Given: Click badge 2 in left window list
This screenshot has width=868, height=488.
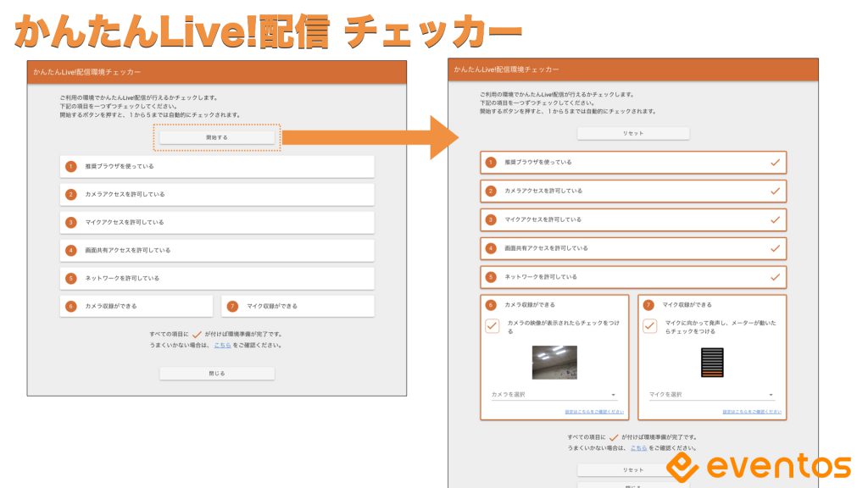Looking at the screenshot, I should tap(71, 194).
